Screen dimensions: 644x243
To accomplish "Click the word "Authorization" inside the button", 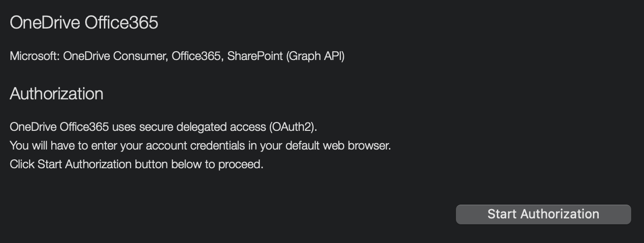I will pos(560,214).
